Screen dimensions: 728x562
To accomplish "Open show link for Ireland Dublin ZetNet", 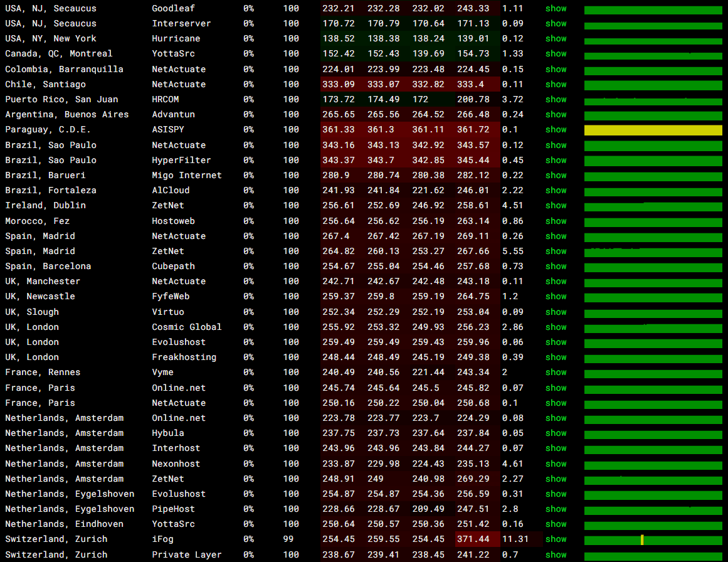I will pyautogui.click(x=556, y=205).
